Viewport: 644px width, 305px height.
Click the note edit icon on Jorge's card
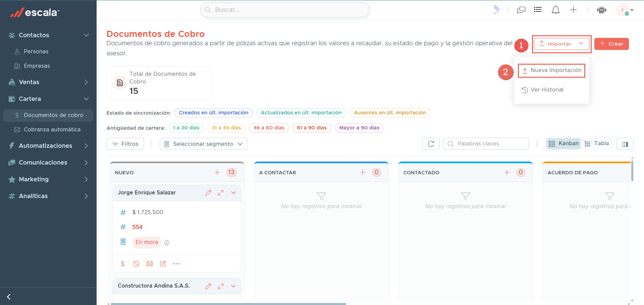click(163, 264)
